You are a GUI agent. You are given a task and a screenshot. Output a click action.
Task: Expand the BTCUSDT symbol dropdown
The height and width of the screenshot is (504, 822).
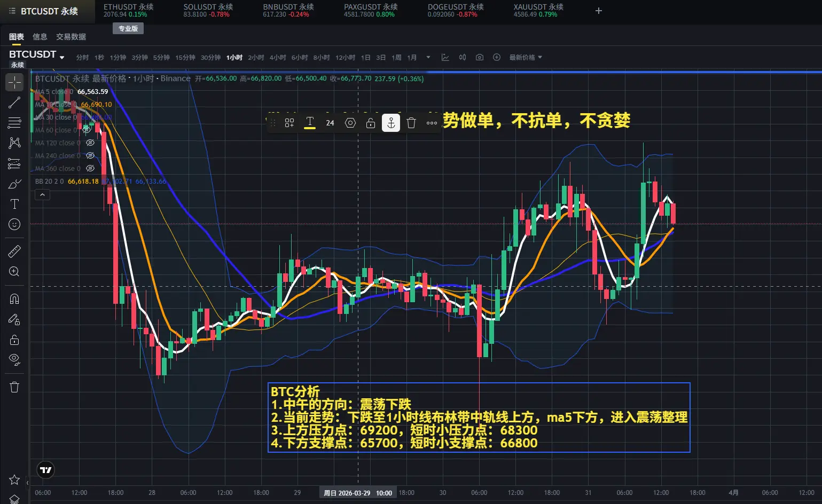62,57
